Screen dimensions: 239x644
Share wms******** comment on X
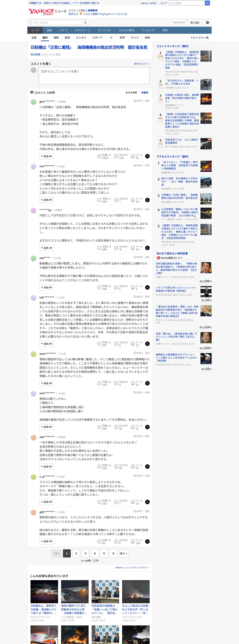147,383
